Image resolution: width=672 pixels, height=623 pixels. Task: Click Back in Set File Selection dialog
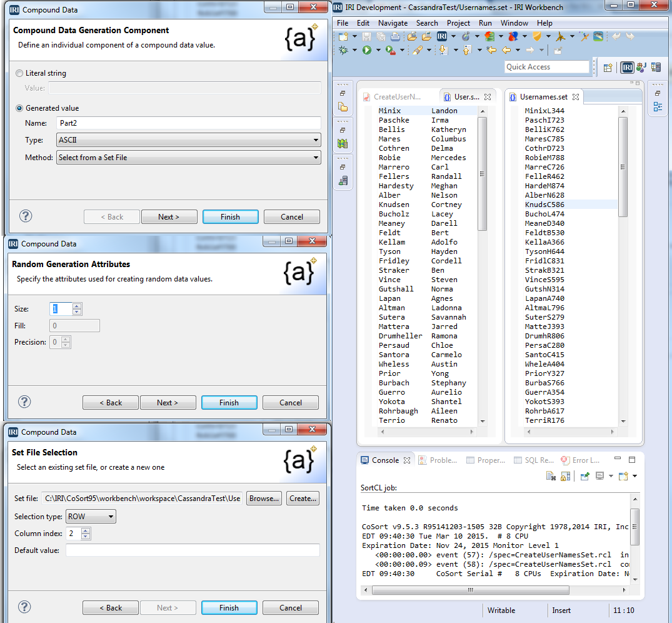pos(111,608)
